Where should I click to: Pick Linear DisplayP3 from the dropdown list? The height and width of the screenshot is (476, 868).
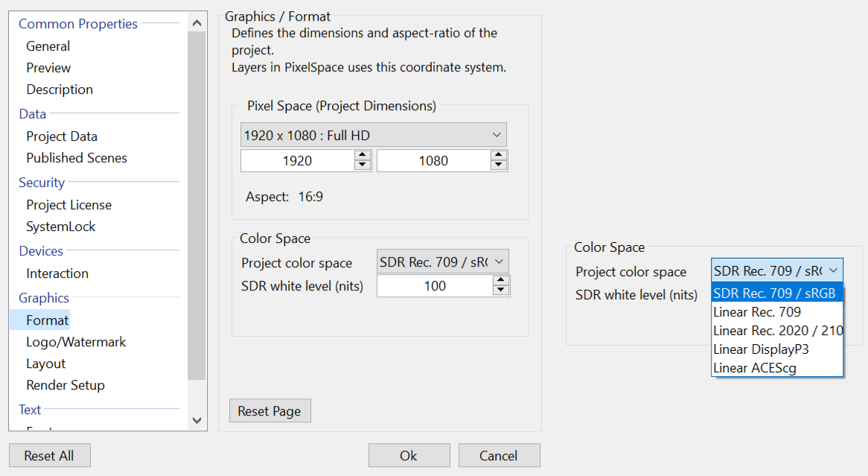click(x=761, y=349)
